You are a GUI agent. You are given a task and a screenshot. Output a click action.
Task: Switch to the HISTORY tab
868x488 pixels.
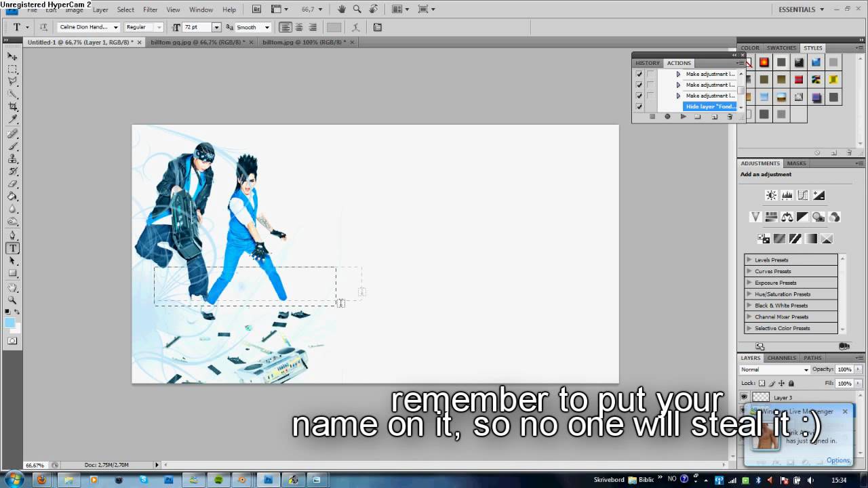647,63
